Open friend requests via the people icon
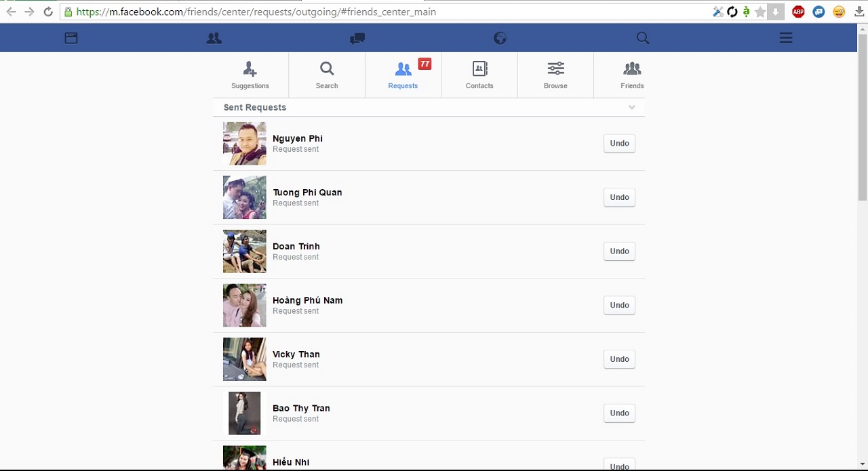Viewport: 868px width, 471px height. (x=214, y=38)
